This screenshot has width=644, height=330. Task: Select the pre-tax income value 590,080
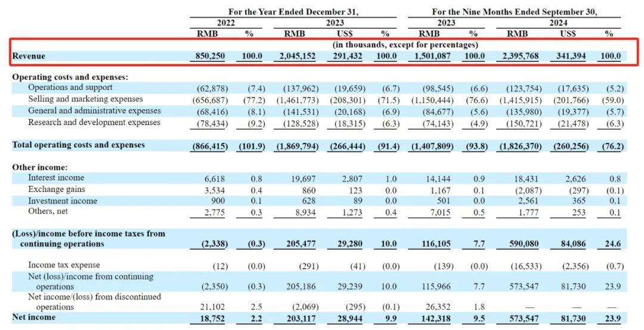524,244
